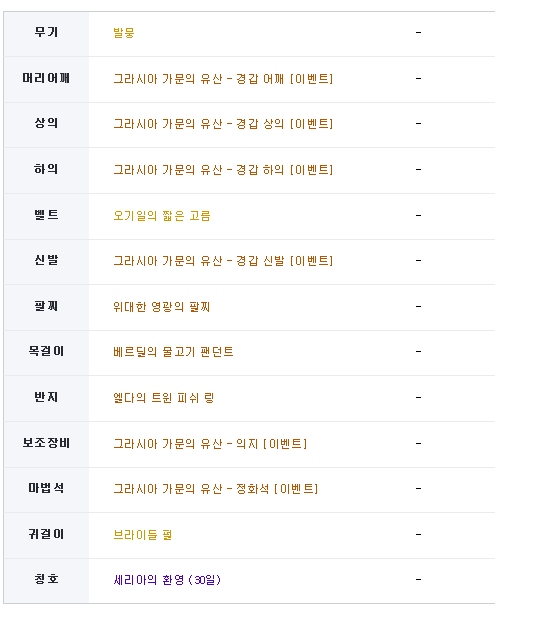
Task: Open the 경갑 어깨 [이벤트] item link
Action: tap(223, 79)
